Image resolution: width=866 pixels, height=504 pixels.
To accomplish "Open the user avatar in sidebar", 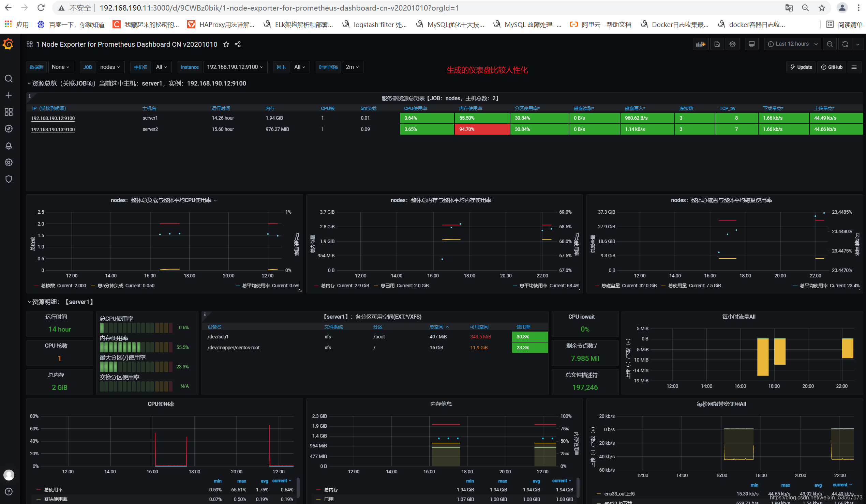I will (9, 475).
